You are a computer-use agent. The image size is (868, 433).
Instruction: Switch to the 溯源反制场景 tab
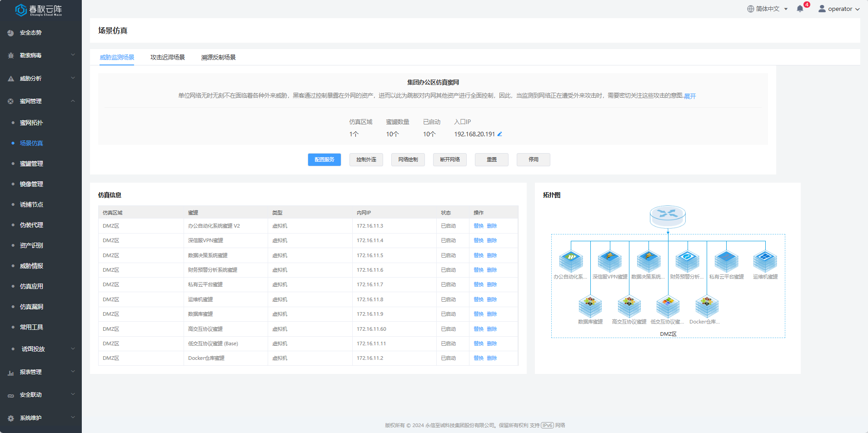218,57
